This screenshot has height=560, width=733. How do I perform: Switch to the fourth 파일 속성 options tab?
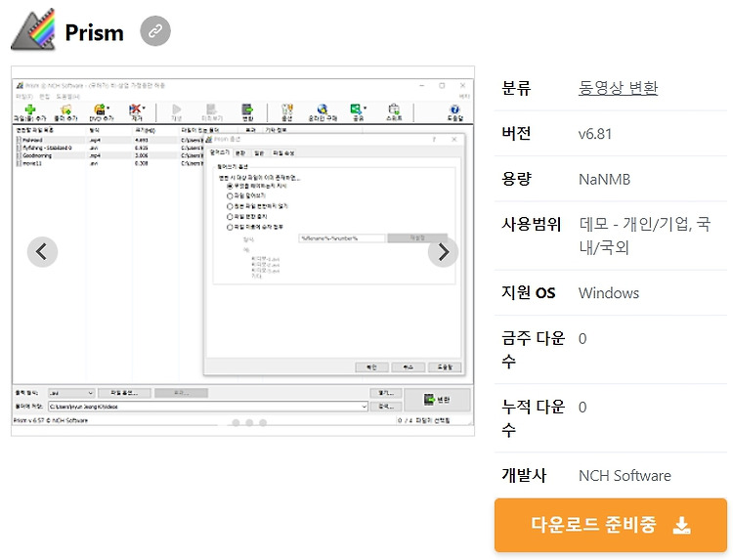click(x=283, y=152)
